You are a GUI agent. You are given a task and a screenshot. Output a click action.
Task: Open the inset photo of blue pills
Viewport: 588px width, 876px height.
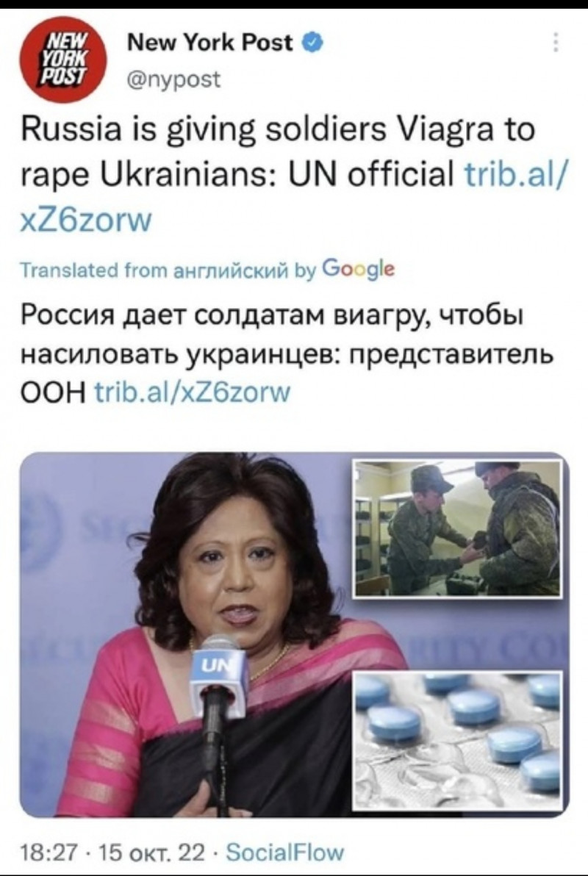tap(458, 740)
